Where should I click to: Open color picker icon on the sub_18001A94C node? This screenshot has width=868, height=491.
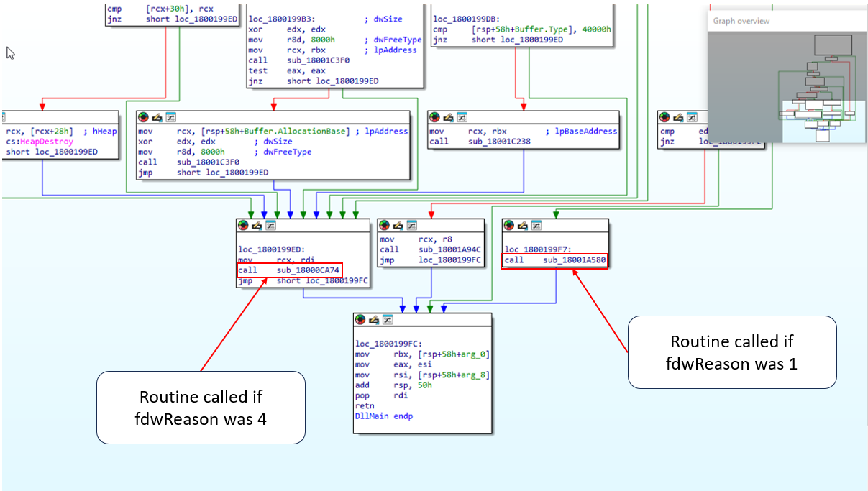[385, 225]
